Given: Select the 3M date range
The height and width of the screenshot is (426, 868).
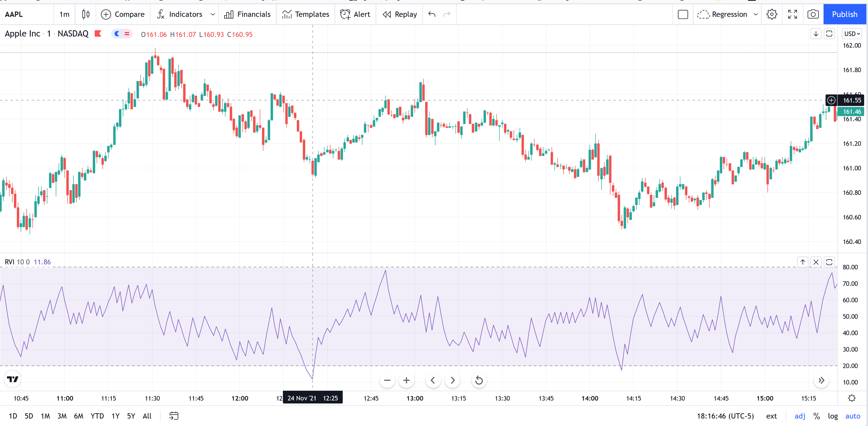Looking at the screenshot, I should (62, 416).
